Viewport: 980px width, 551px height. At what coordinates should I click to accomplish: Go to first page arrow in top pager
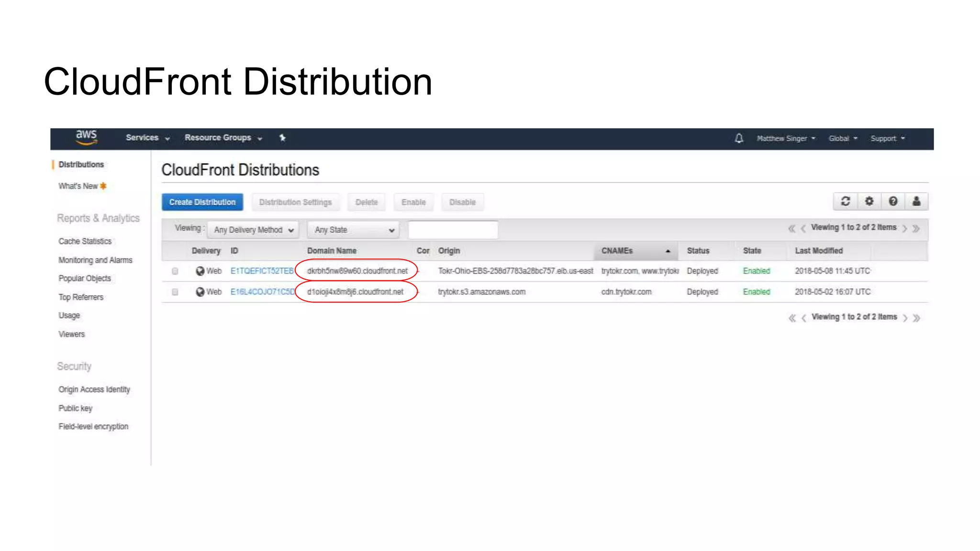coord(792,229)
